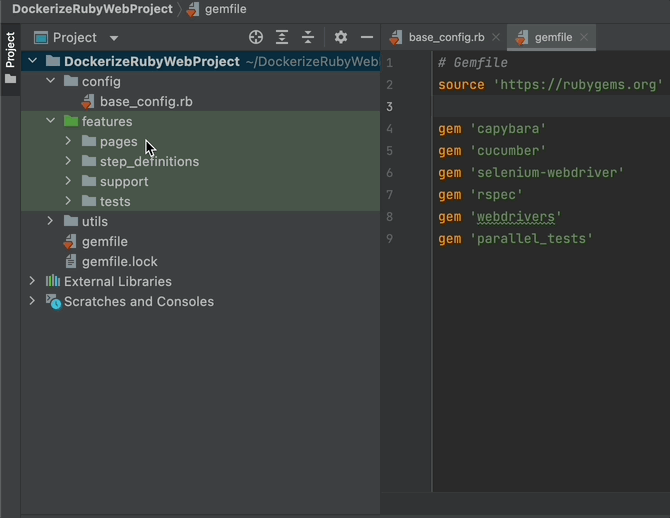Expand the support folder chevron
670x518 pixels.
[68, 181]
